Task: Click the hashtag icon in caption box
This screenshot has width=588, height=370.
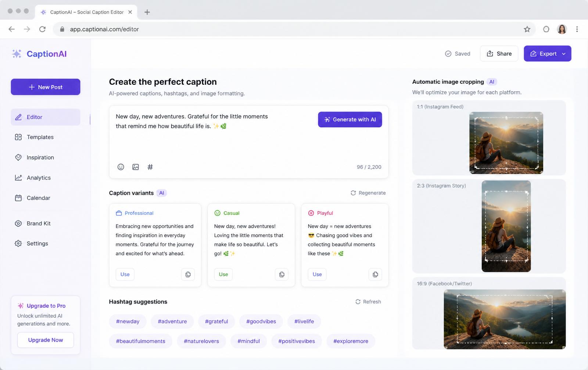Action: pyautogui.click(x=150, y=167)
